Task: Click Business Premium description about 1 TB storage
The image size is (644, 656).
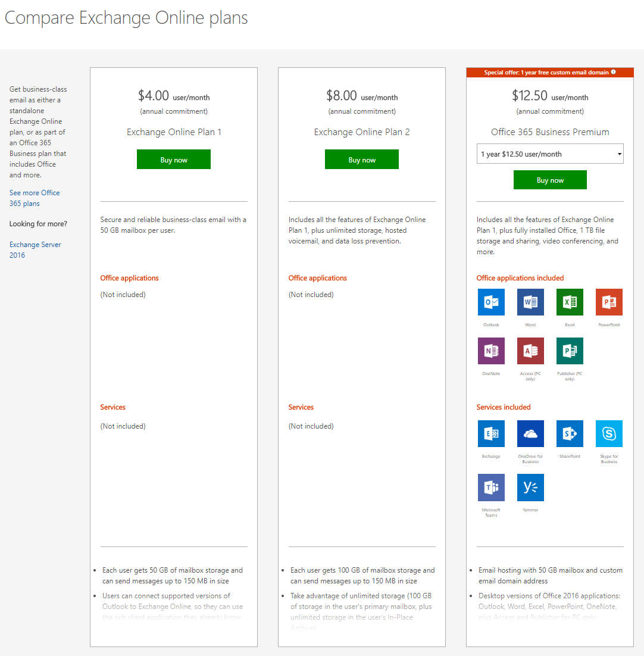Action: click(548, 236)
